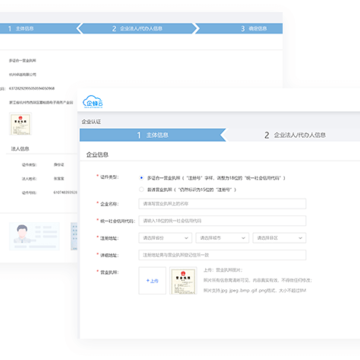The image size is (360, 360).
Task: Expand the city (请选择城市) dropdown
Action: 222,238
